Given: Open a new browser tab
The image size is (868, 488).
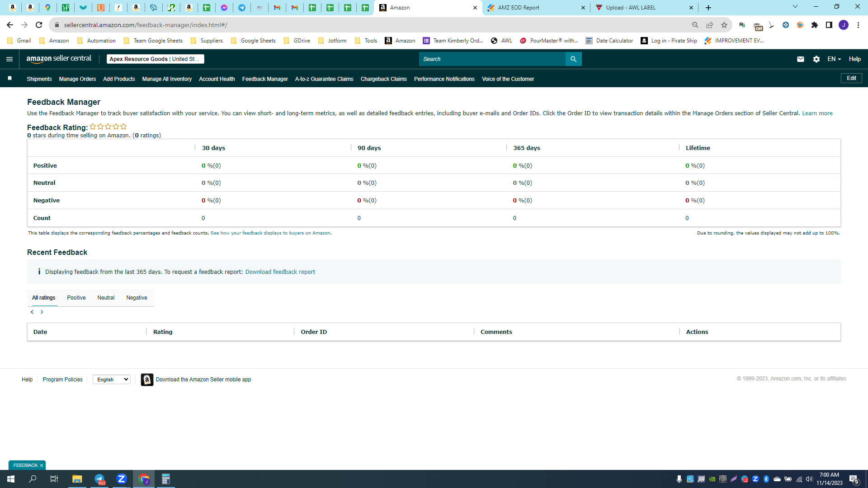Looking at the screenshot, I should pos(708,8).
